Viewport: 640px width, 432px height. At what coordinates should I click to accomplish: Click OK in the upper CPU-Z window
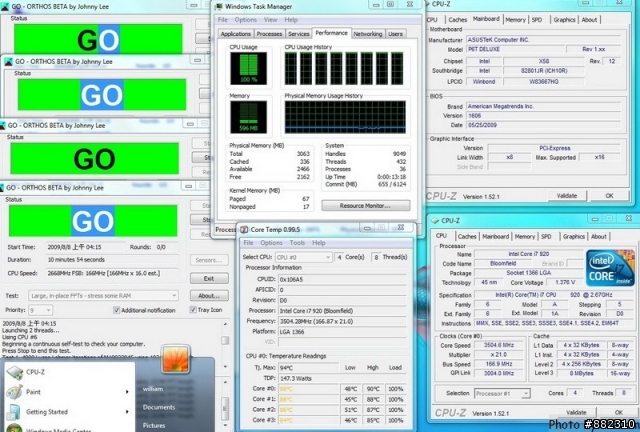tap(609, 196)
